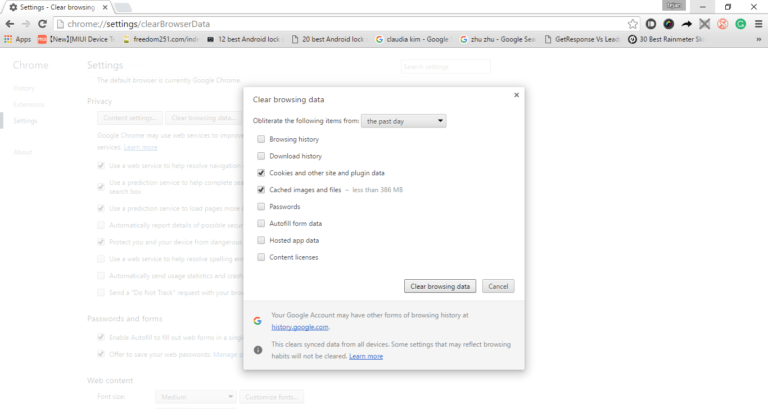Uncheck Cookies and other site and plugin data
This screenshot has width=768, height=409.
[x=261, y=173]
